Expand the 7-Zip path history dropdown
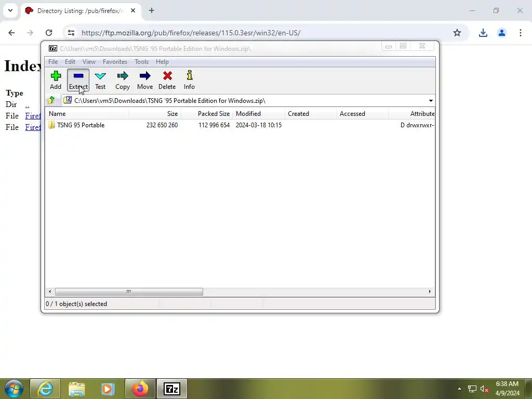Screen dimensions: 532x399 tap(431, 101)
